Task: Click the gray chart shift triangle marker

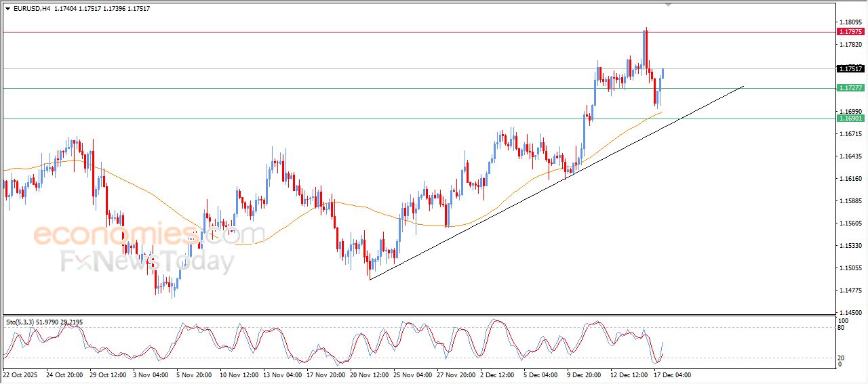Action: pyautogui.click(x=670, y=5)
